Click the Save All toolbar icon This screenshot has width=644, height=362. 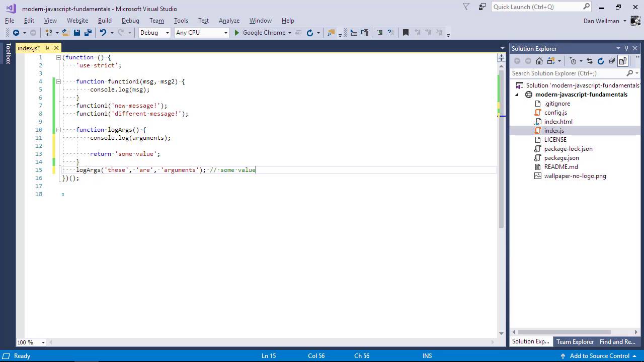88,33
